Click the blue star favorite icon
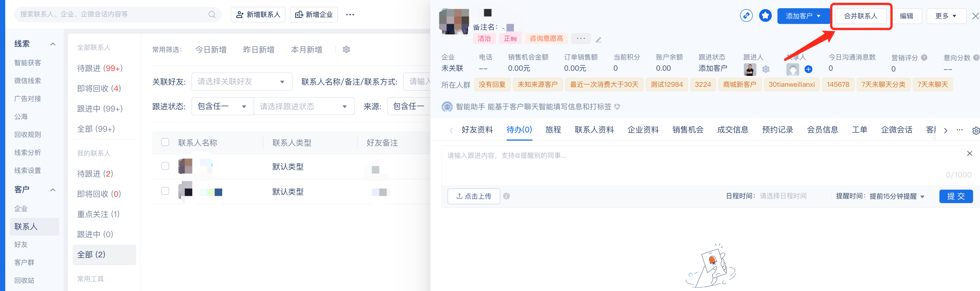The height and width of the screenshot is (291, 980). click(x=765, y=16)
